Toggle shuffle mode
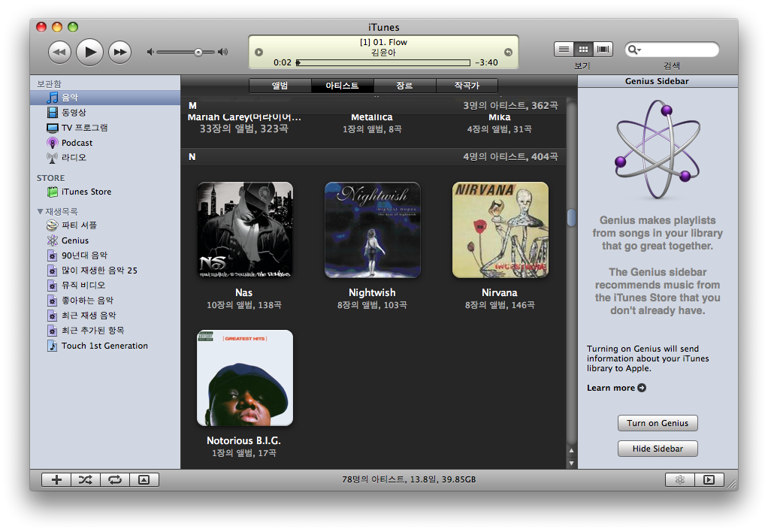This screenshot has height=532, width=768. tap(86, 479)
